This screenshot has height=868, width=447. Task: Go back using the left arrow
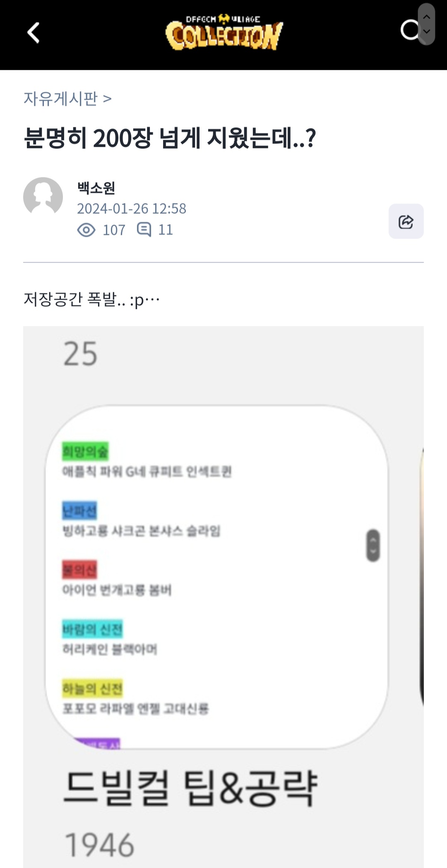(34, 33)
